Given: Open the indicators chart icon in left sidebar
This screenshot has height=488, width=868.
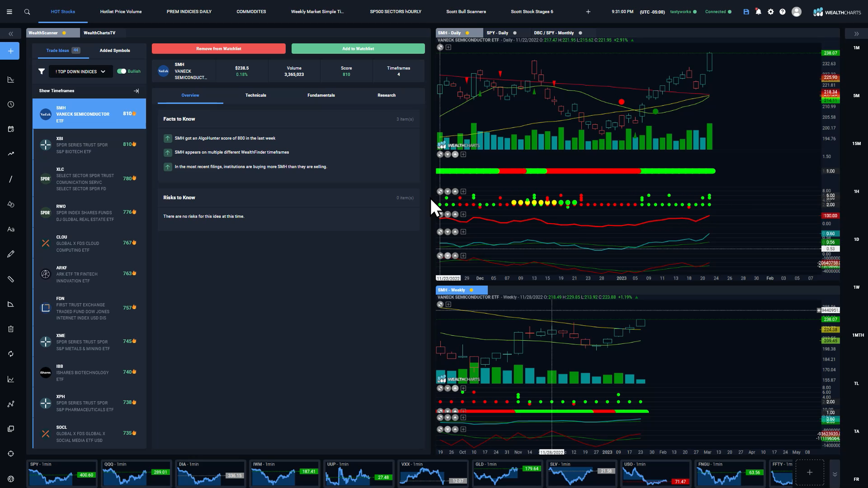Looking at the screenshot, I should [11, 80].
